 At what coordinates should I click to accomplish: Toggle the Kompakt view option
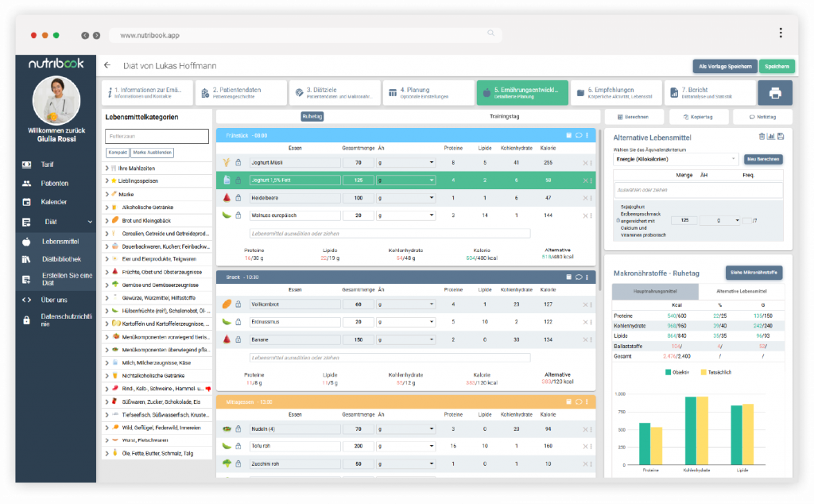pyautogui.click(x=117, y=153)
